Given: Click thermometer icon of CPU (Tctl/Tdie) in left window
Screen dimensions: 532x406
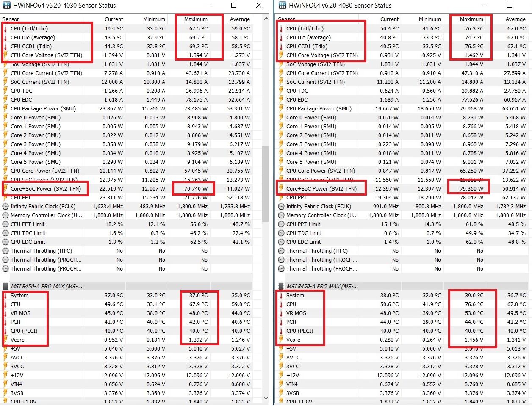Looking at the screenshot, I should pos(6,29).
